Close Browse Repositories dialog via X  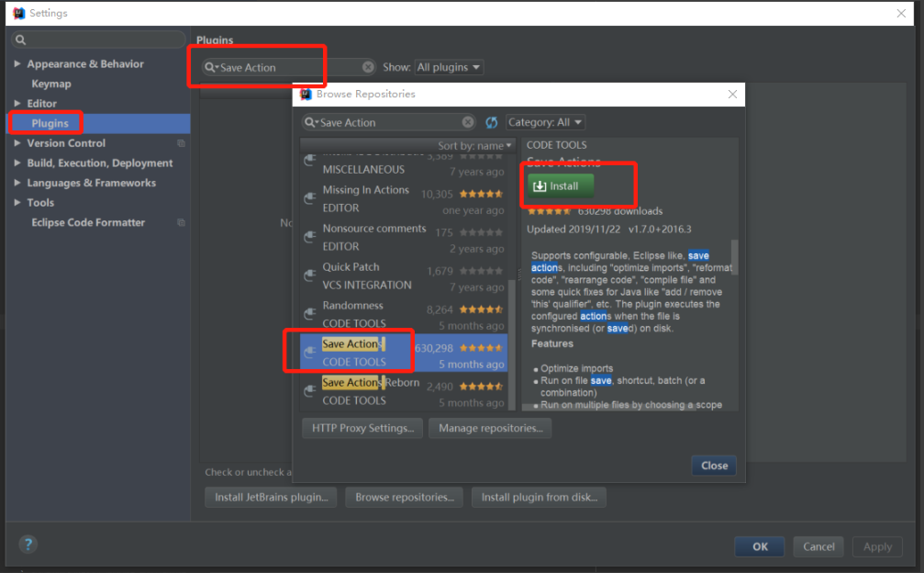(x=732, y=95)
